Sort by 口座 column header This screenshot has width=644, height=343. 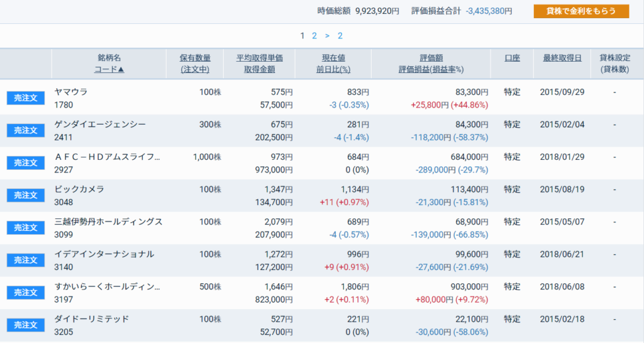[x=512, y=58]
